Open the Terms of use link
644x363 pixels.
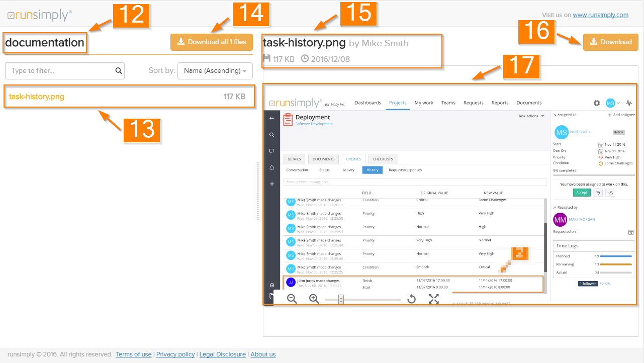point(133,354)
